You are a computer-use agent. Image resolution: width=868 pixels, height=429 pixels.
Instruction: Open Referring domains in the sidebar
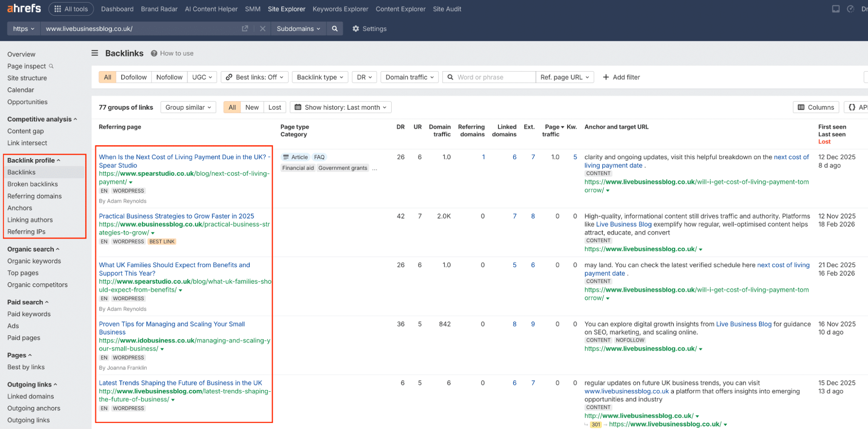tap(34, 196)
